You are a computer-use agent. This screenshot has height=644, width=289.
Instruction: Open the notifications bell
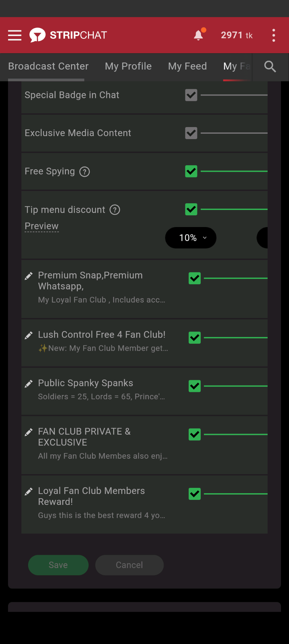(198, 35)
